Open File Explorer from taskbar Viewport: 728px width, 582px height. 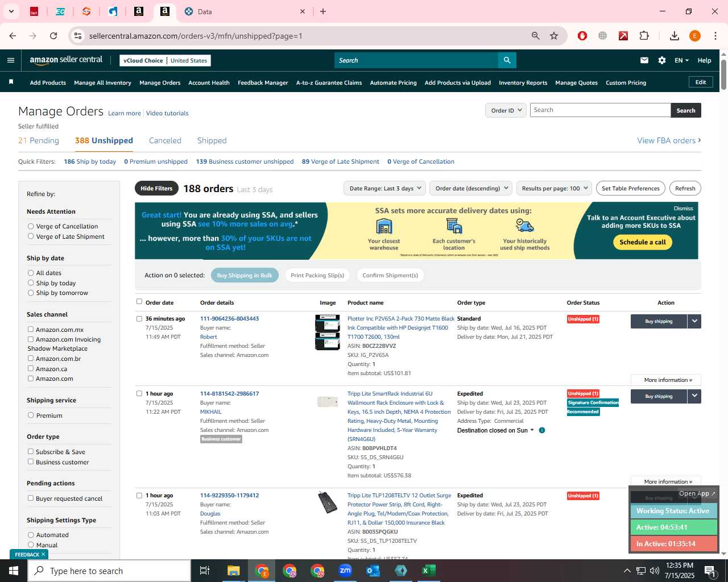pos(233,571)
